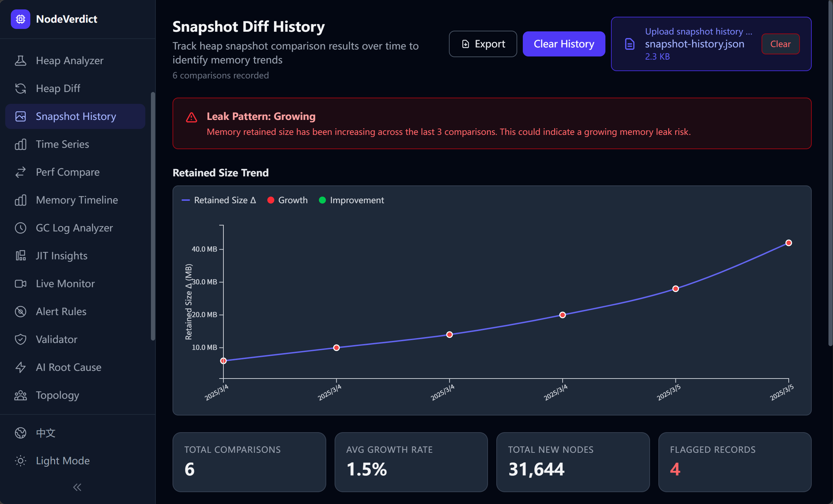Click Clear History button

[x=564, y=44]
